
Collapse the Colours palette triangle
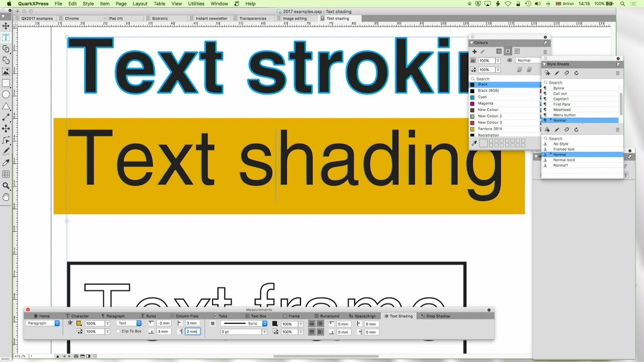pyautogui.click(x=472, y=43)
